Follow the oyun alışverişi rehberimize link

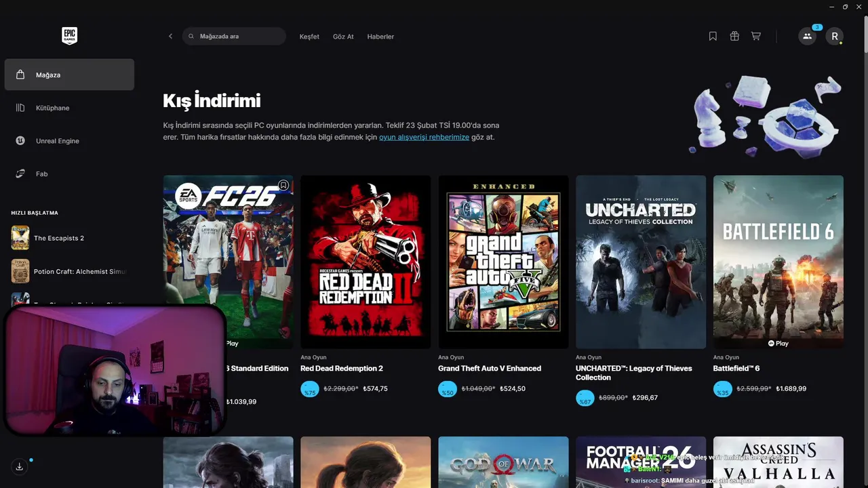pyautogui.click(x=424, y=137)
